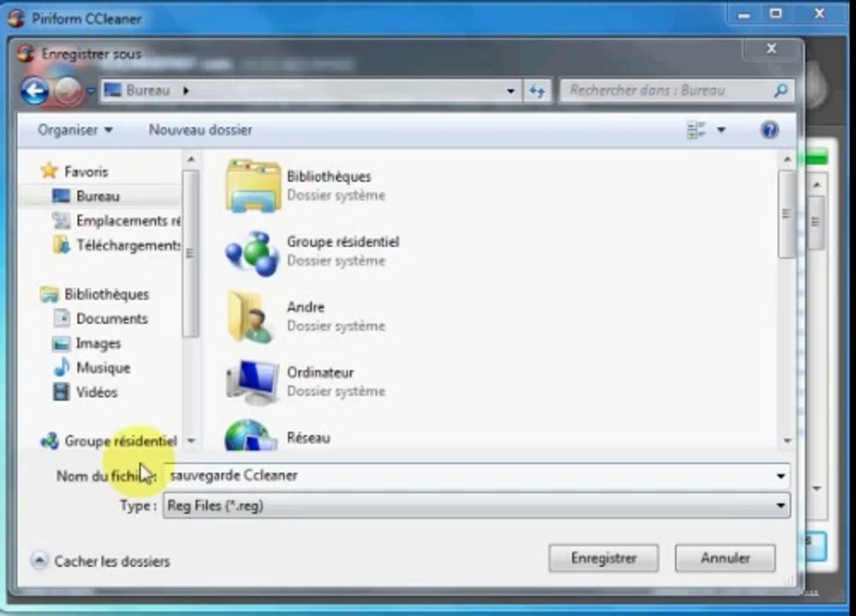Open help with the question mark icon

coord(770,130)
